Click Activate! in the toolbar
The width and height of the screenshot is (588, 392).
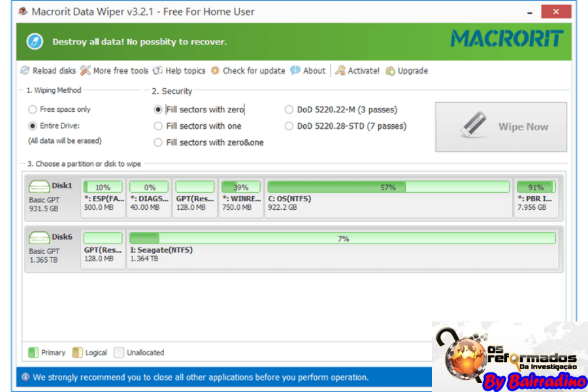point(357,71)
